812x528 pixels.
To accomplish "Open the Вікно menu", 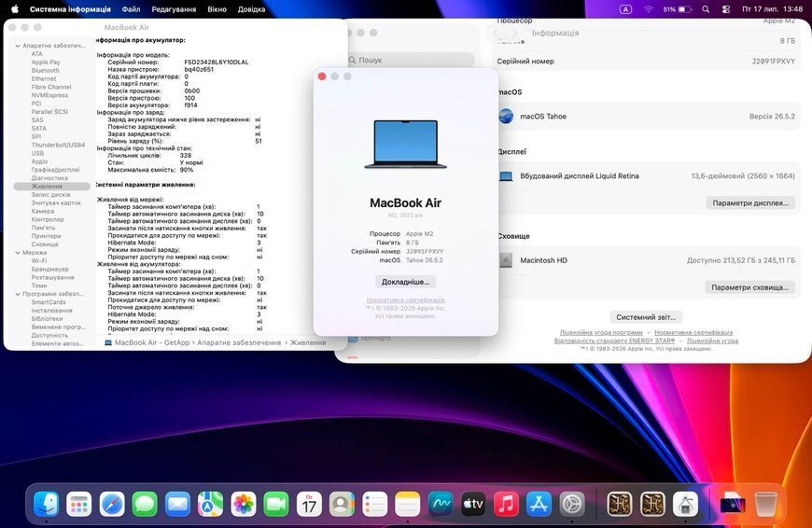I will pos(217,8).
